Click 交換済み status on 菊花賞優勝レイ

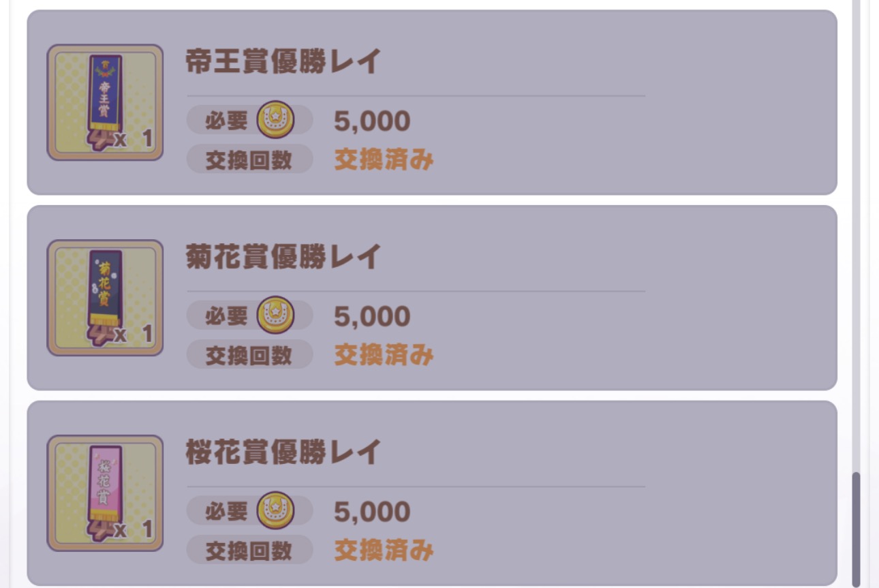[384, 355]
